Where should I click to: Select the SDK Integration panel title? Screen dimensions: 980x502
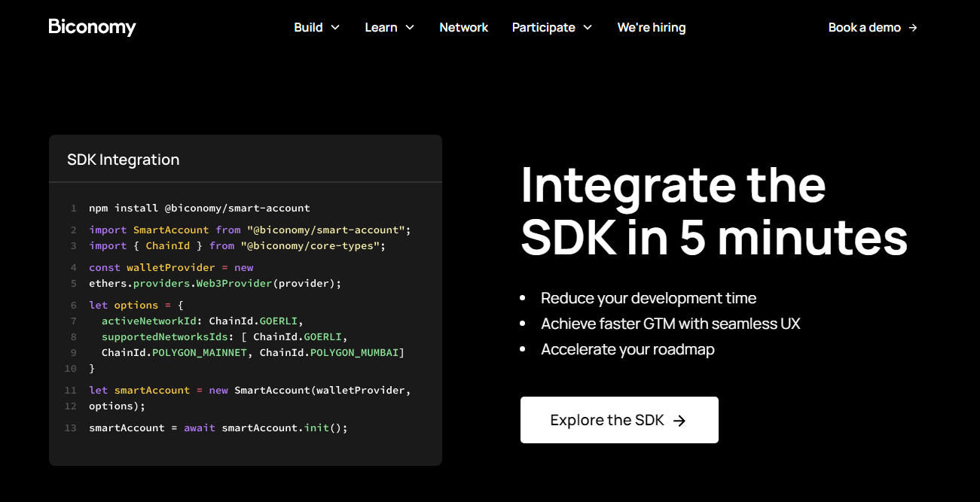coord(124,160)
